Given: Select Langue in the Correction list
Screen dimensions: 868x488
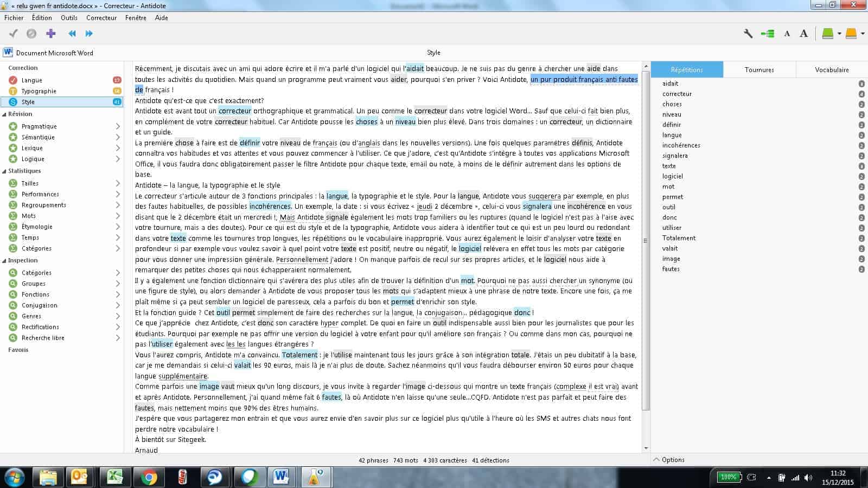Looking at the screenshot, I should click(x=31, y=80).
